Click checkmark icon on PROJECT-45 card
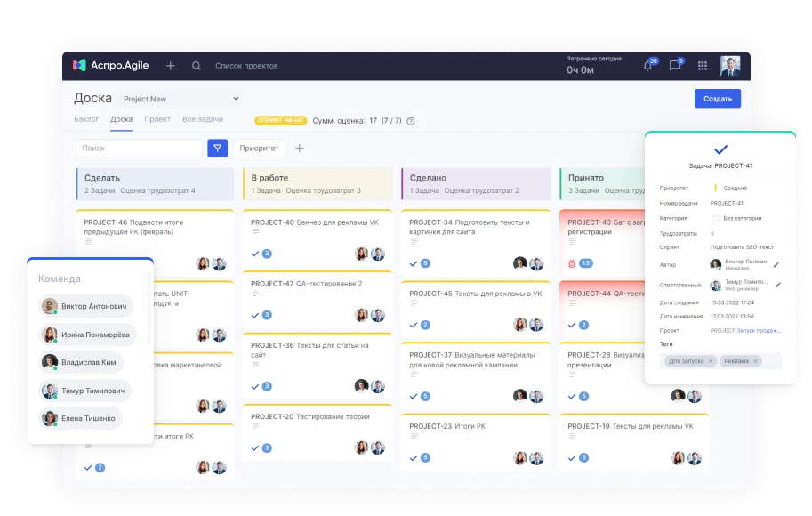 click(414, 326)
